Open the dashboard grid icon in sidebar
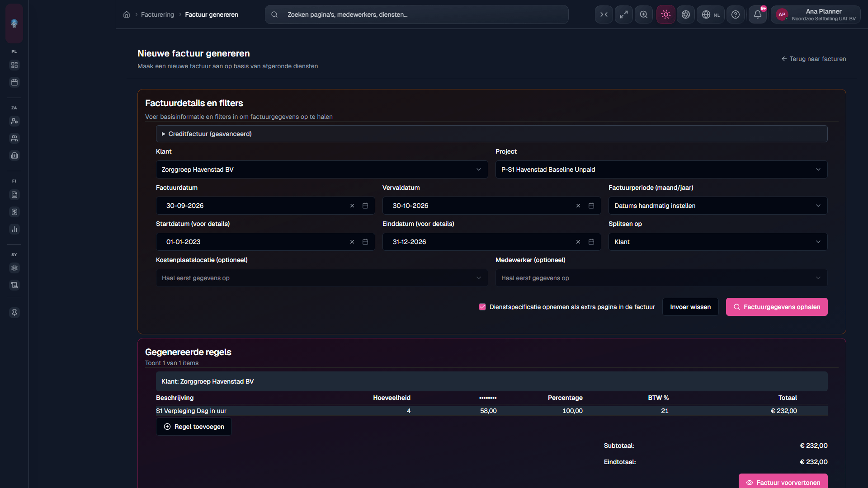Viewport: 868px width, 488px height. [x=14, y=65]
